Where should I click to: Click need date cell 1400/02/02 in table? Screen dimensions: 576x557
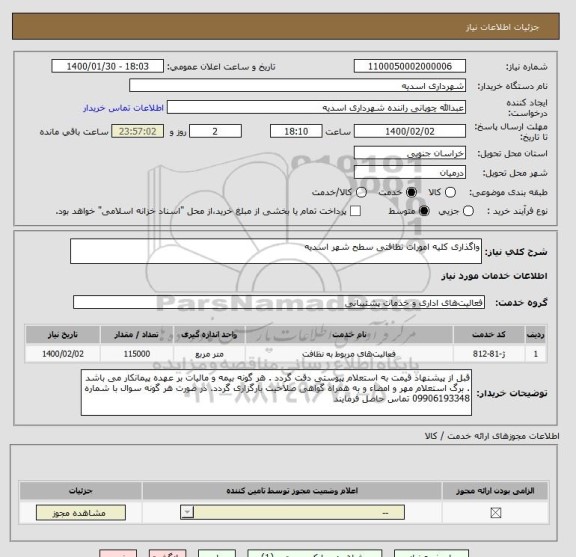[x=63, y=354]
